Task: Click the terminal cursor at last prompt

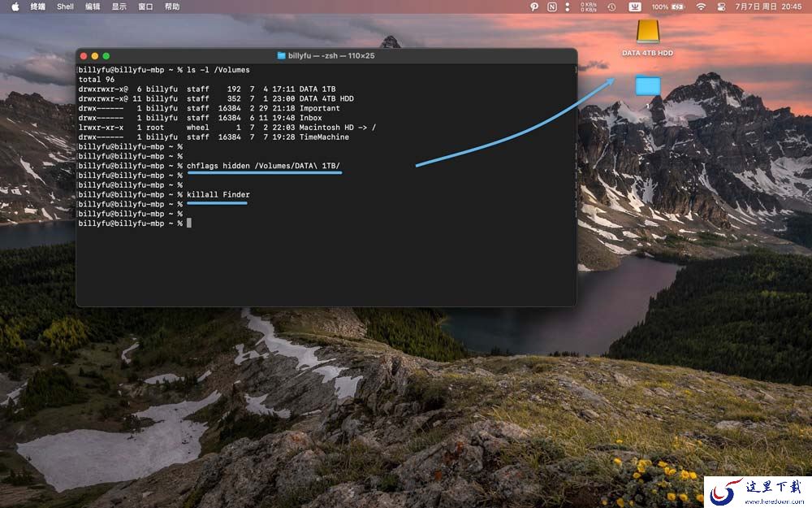Action: (x=189, y=224)
